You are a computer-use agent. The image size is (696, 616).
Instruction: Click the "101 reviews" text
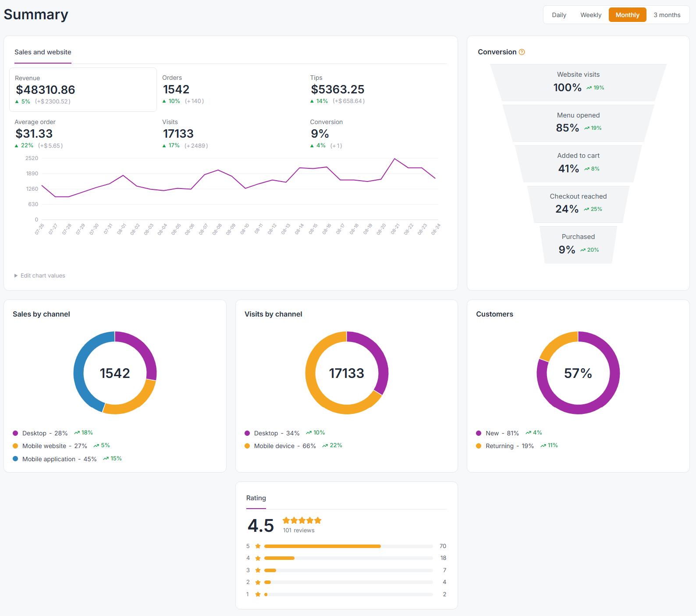pos(299,531)
